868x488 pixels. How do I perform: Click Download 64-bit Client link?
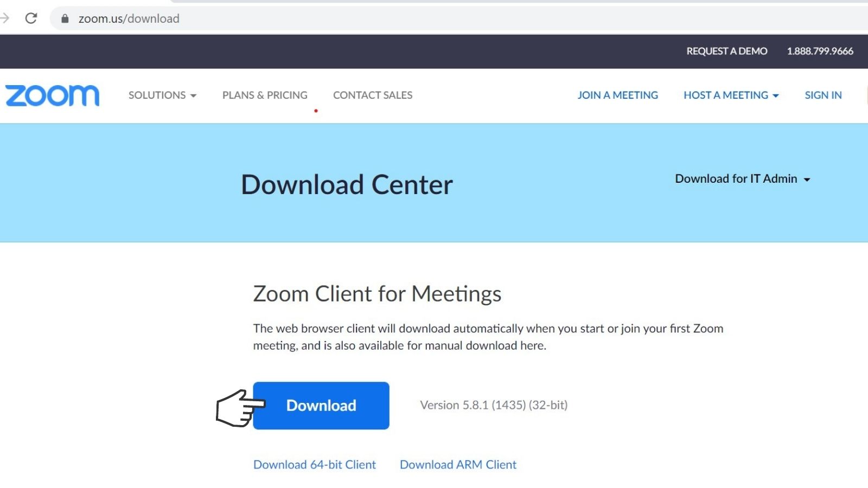click(x=315, y=465)
